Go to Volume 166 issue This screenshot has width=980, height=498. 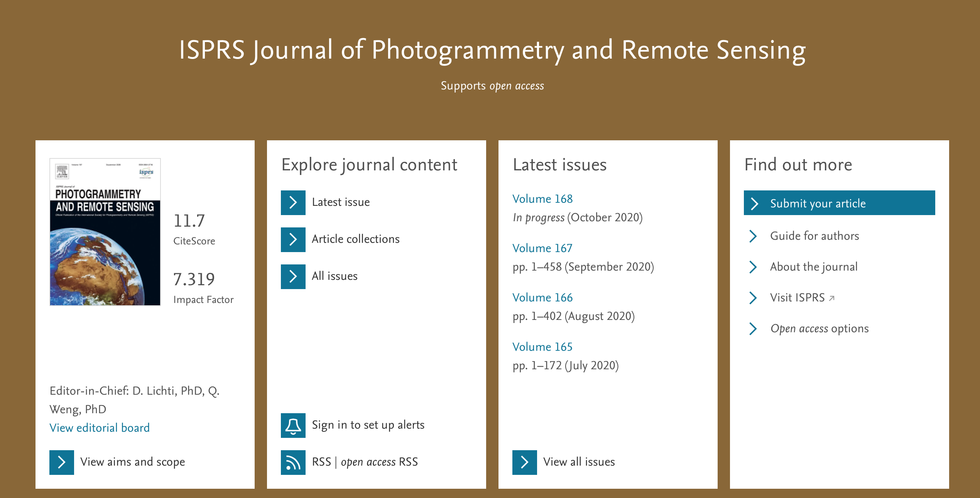click(542, 298)
